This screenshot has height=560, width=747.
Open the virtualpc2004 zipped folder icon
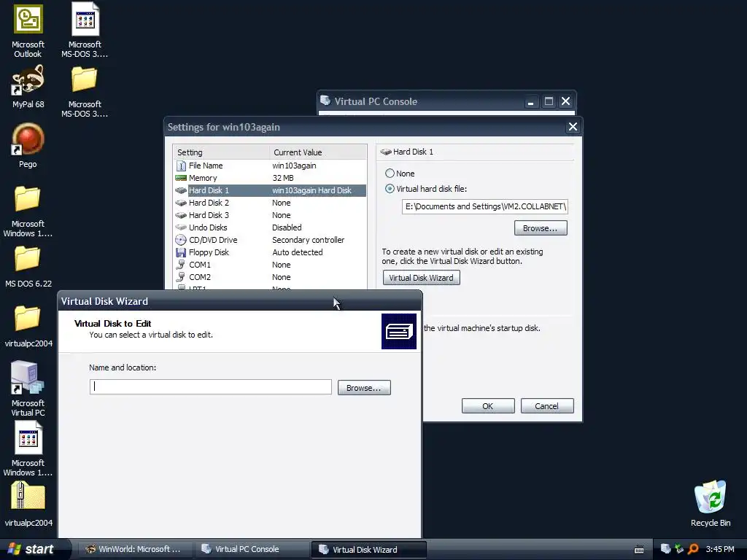tap(28, 497)
